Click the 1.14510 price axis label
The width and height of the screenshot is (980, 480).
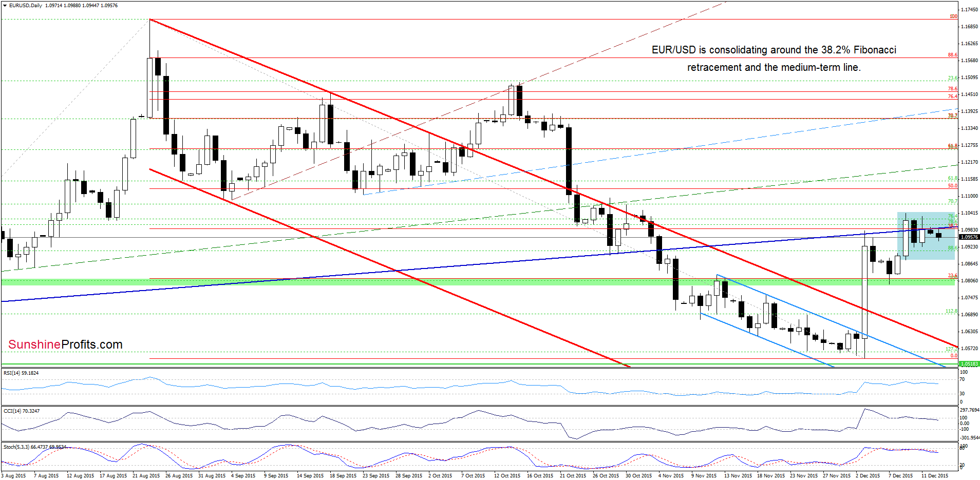tap(969, 94)
